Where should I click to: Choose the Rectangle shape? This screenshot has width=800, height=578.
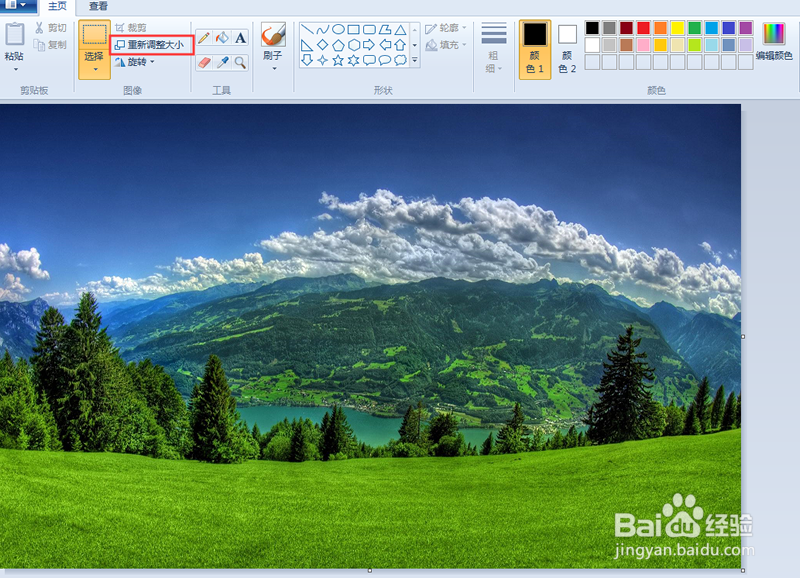pyautogui.click(x=354, y=30)
